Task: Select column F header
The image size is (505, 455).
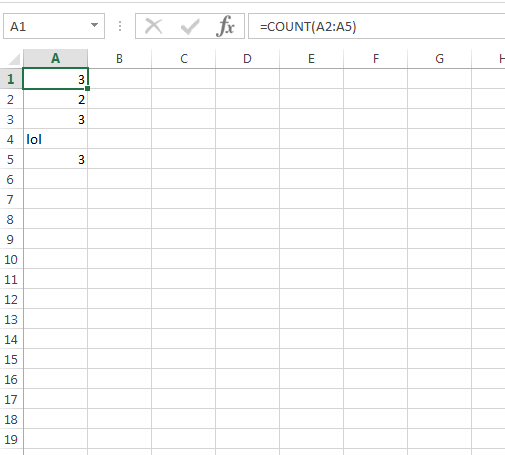Action: click(376, 59)
